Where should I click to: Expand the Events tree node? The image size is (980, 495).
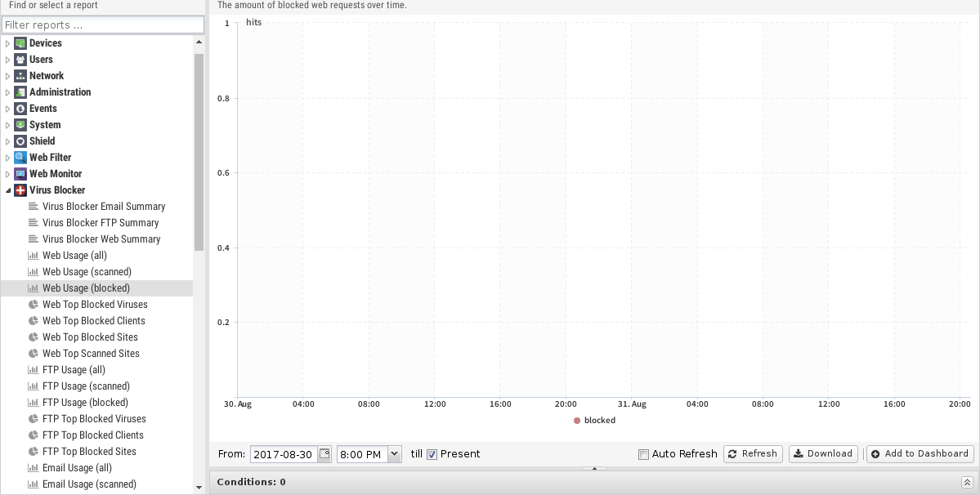tap(7, 109)
